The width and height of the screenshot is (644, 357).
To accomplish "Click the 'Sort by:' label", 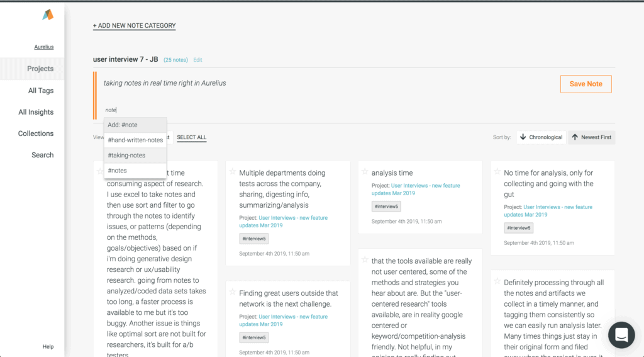I will (x=502, y=137).
